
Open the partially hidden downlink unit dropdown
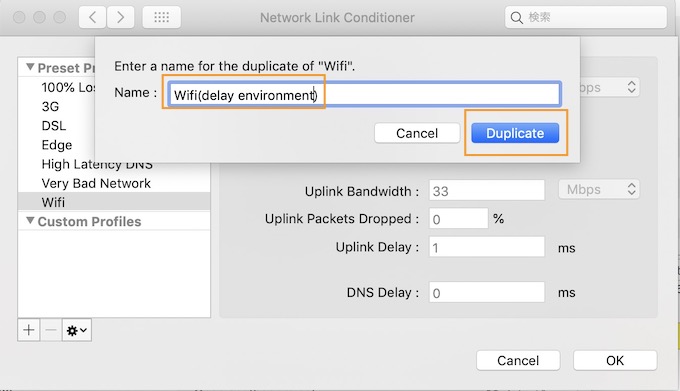pyautogui.click(x=609, y=87)
